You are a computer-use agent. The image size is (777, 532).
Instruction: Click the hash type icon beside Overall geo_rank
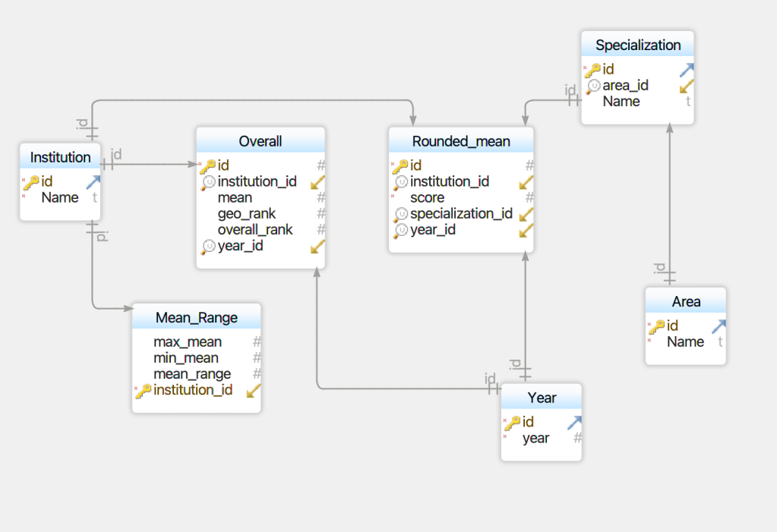click(321, 214)
